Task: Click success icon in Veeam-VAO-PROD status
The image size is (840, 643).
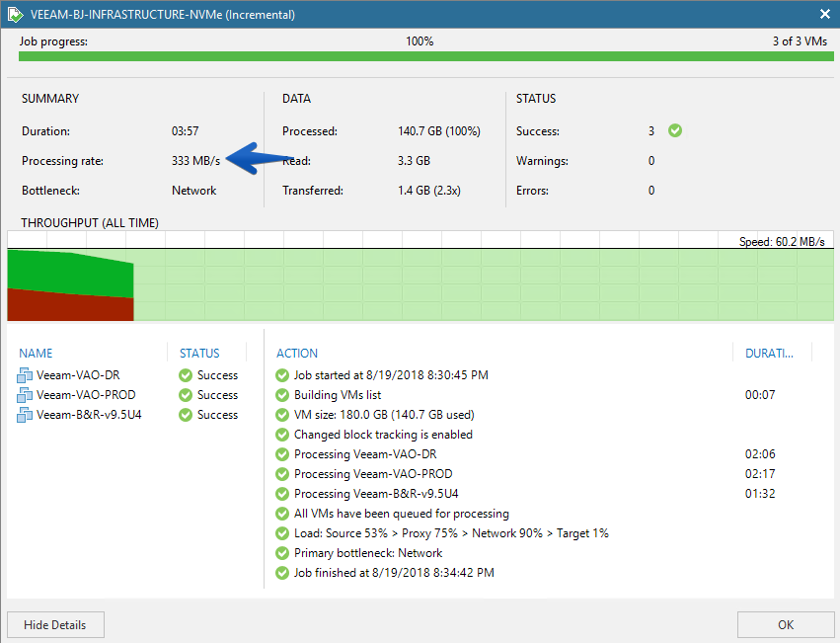Action: [186, 395]
